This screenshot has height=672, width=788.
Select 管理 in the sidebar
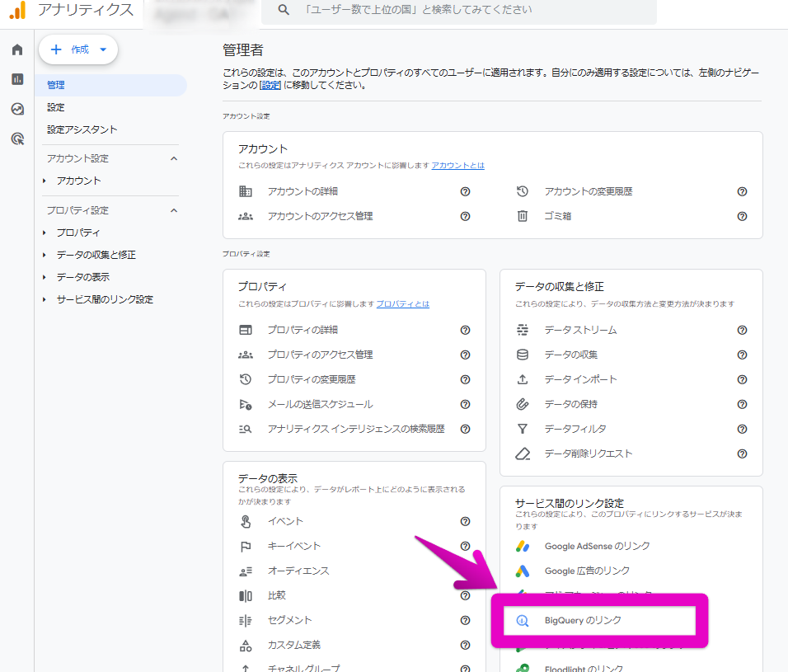click(111, 85)
